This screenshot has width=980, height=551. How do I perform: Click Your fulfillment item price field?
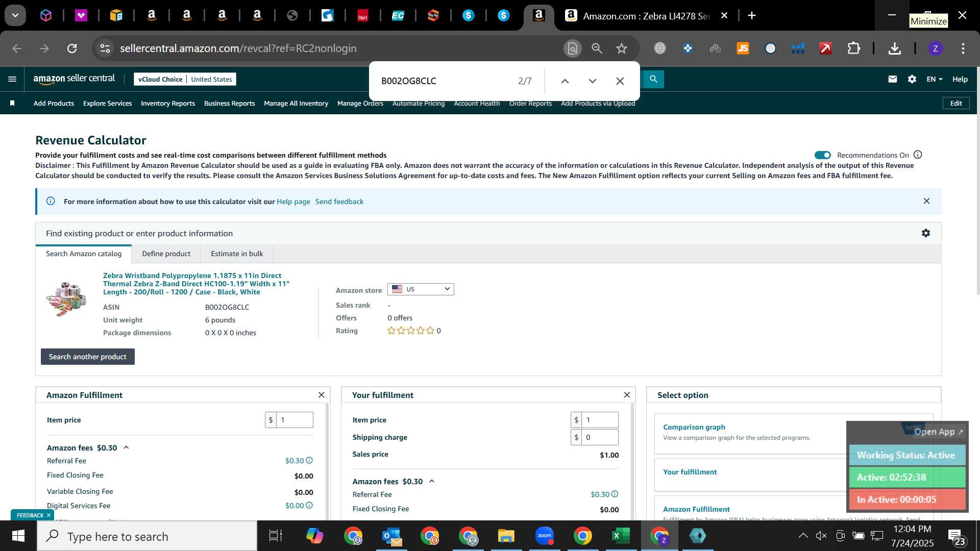pyautogui.click(x=599, y=420)
